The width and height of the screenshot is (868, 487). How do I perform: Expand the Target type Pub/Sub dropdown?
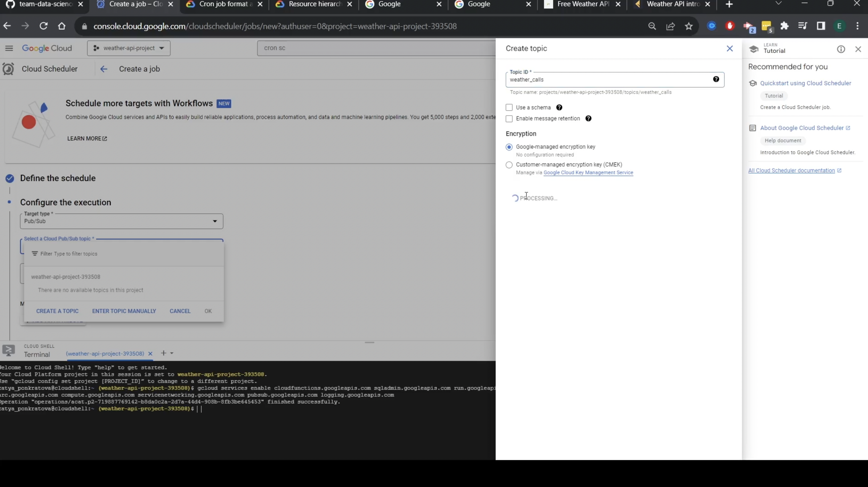click(x=122, y=221)
